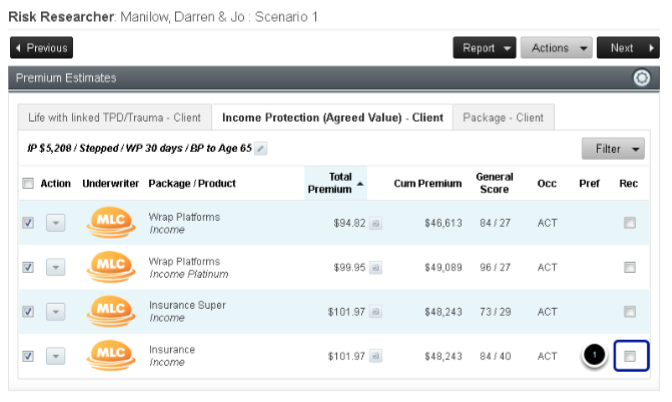Toggle the select-all checkbox in table header
Image resolution: width=672 pixels, height=402 pixels.
pyautogui.click(x=28, y=183)
